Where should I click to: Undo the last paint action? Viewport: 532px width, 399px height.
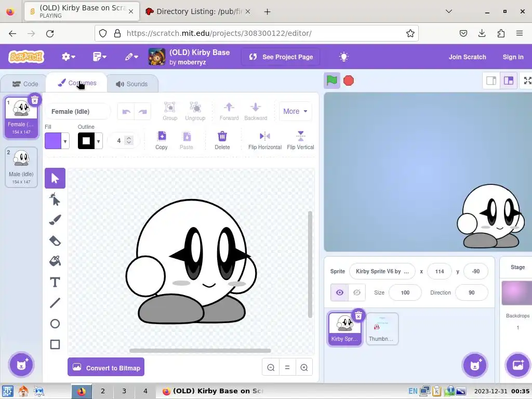point(126,112)
